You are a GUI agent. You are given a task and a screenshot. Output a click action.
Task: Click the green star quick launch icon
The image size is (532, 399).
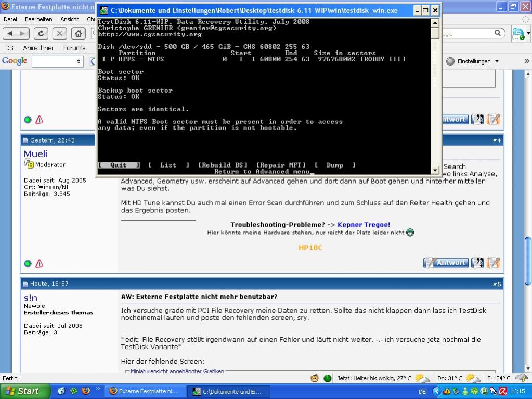(73, 391)
